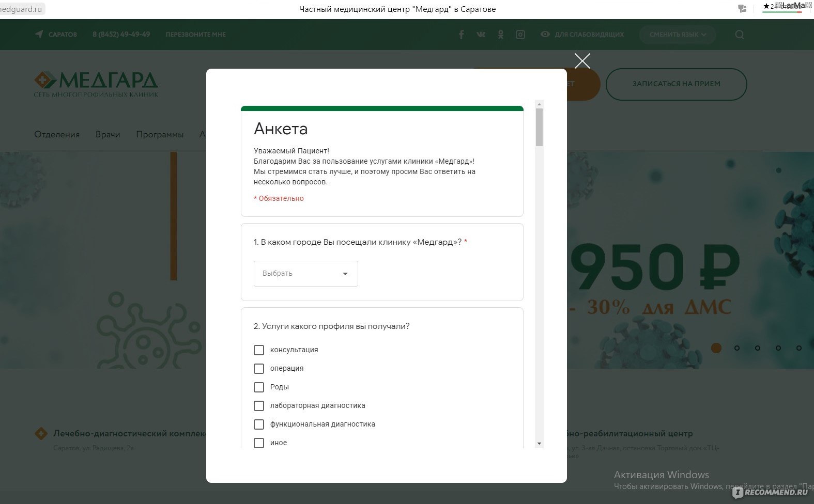Open 'ДЛЯ СЛАБОВИДЯЩИХ' accessibility mode
Image resolution: width=814 pixels, height=504 pixels.
(x=589, y=35)
